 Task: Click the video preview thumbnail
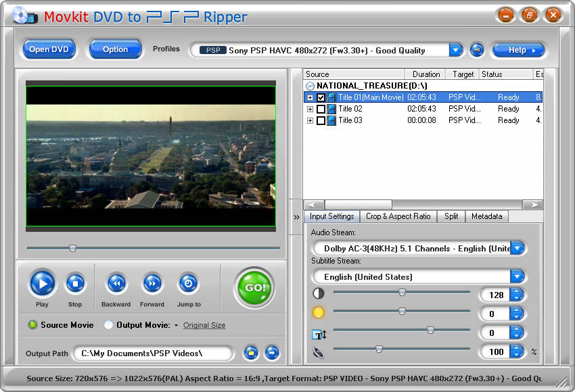151,156
